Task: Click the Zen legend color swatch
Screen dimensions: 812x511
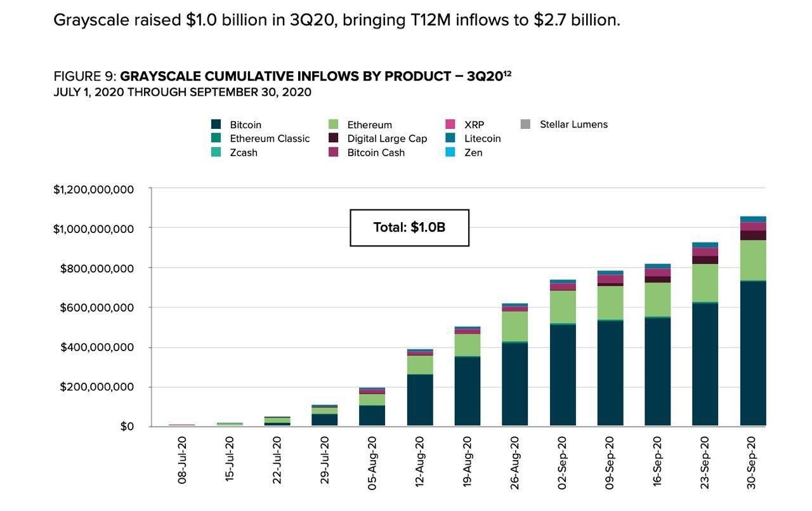Action: click(450, 152)
